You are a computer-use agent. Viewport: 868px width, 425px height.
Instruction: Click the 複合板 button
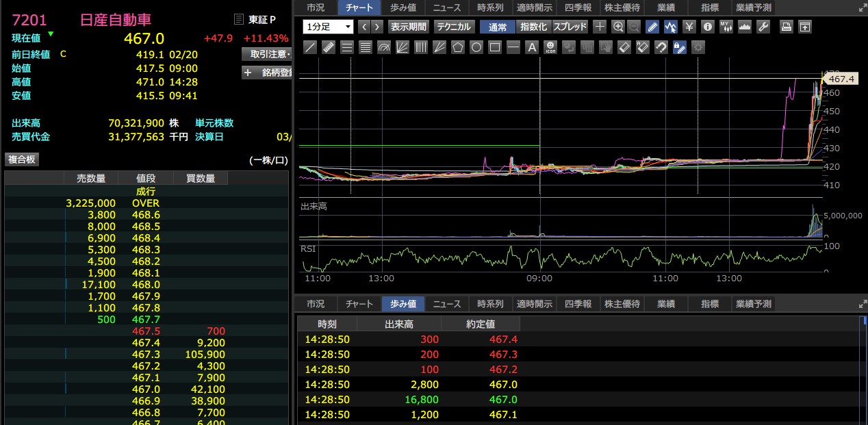(x=23, y=159)
